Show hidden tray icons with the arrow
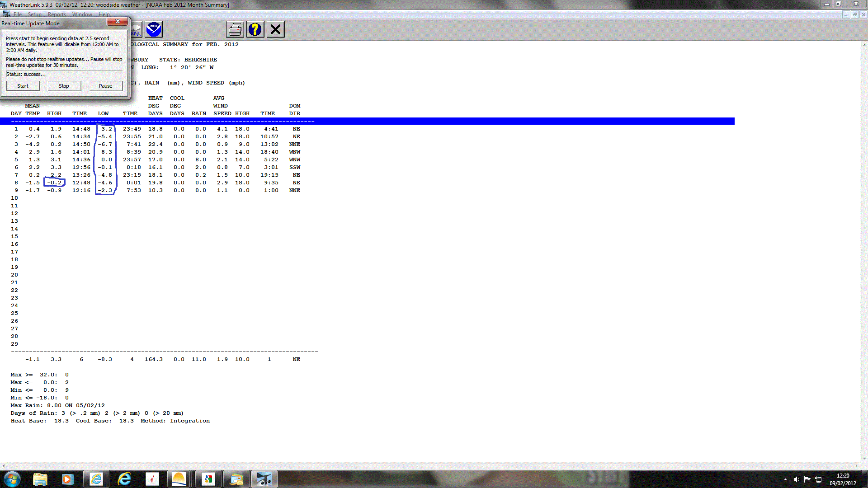 coord(785,479)
